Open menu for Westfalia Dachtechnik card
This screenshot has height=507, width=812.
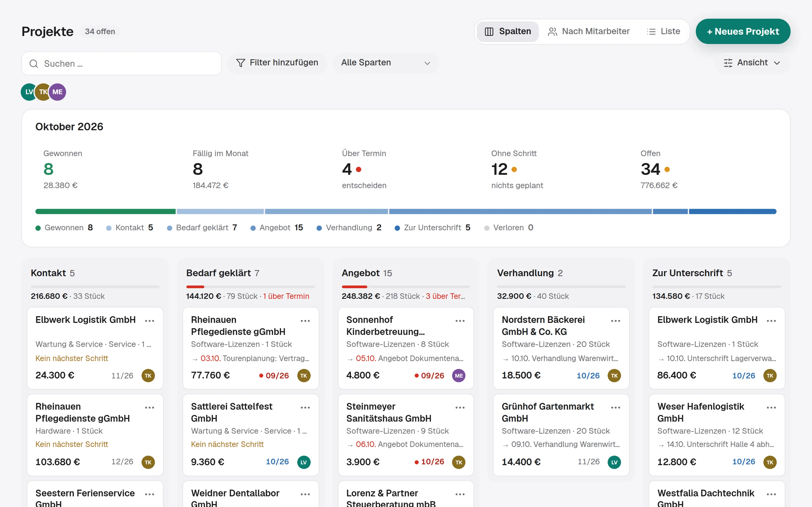771,494
